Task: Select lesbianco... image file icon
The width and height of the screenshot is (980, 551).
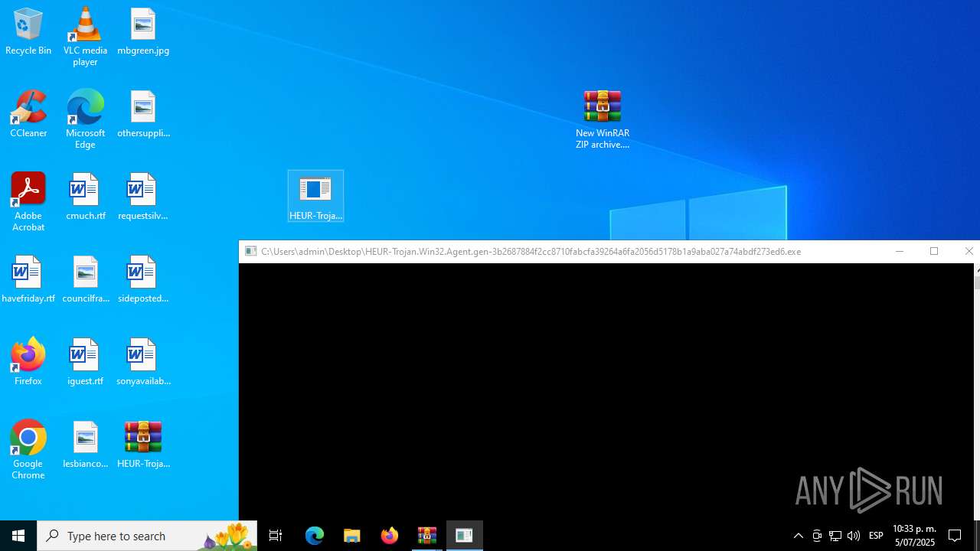Action: pyautogui.click(x=85, y=445)
